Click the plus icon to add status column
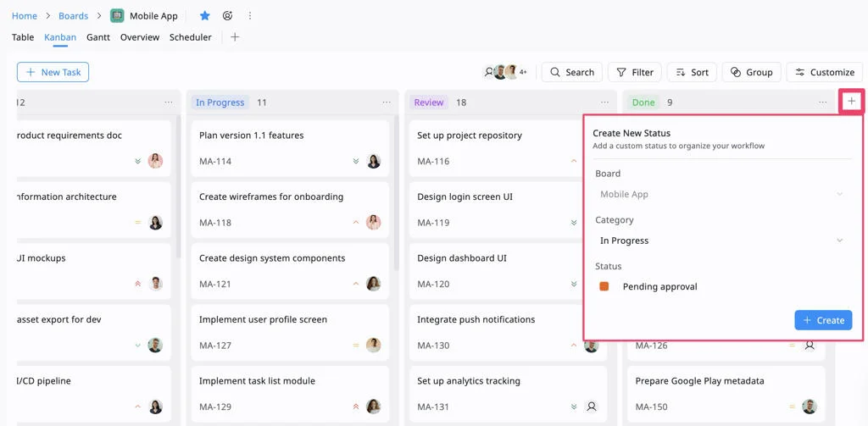The image size is (868, 426). click(851, 102)
